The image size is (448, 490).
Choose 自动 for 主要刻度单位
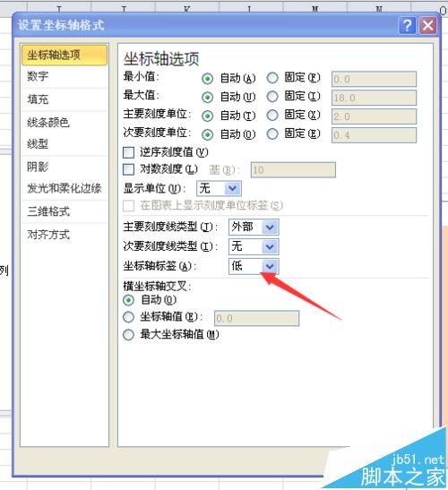(207, 116)
